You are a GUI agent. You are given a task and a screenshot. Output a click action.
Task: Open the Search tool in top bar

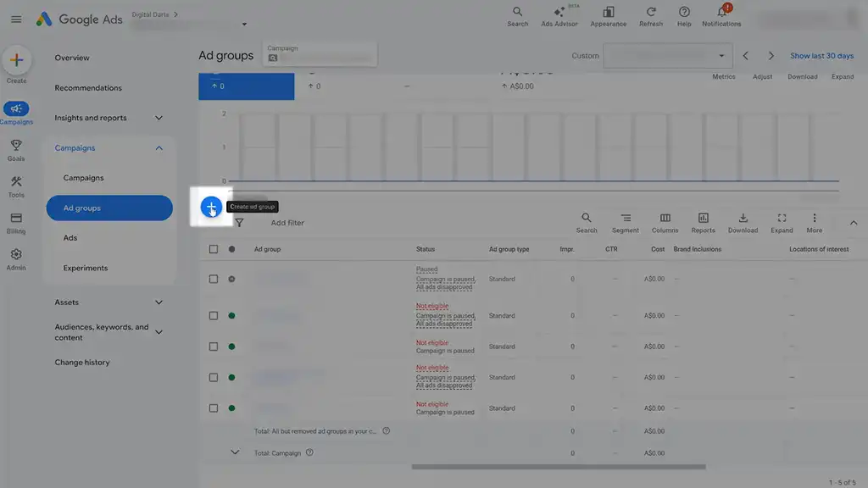pos(518,17)
